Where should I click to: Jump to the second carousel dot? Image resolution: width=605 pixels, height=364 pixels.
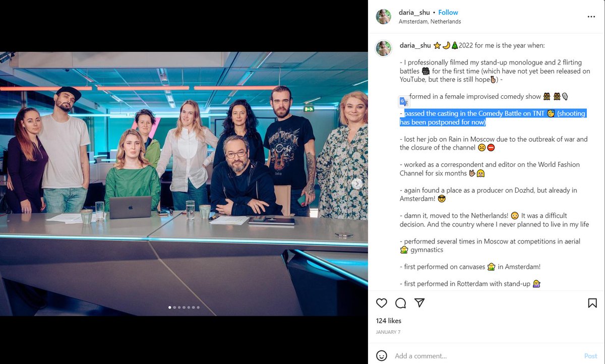(174, 307)
